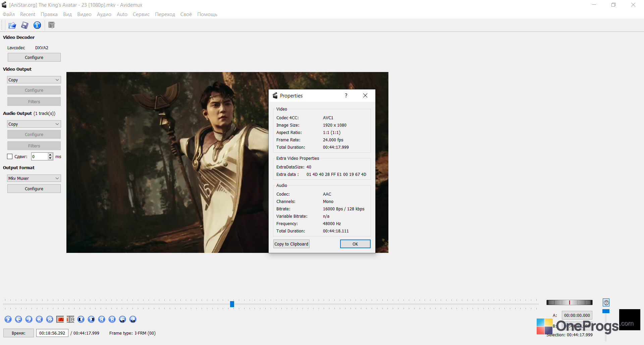This screenshot has height=345, width=644.
Task: Confirm Properties dialog with OK
Action: pos(355,244)
